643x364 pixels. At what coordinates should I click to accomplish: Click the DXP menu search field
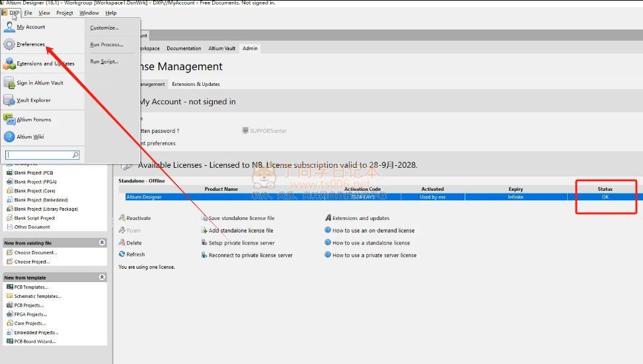38,155
